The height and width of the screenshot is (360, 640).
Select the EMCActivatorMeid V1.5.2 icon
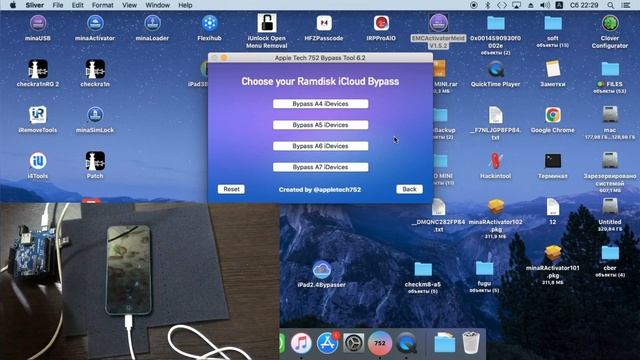[438, 23]
